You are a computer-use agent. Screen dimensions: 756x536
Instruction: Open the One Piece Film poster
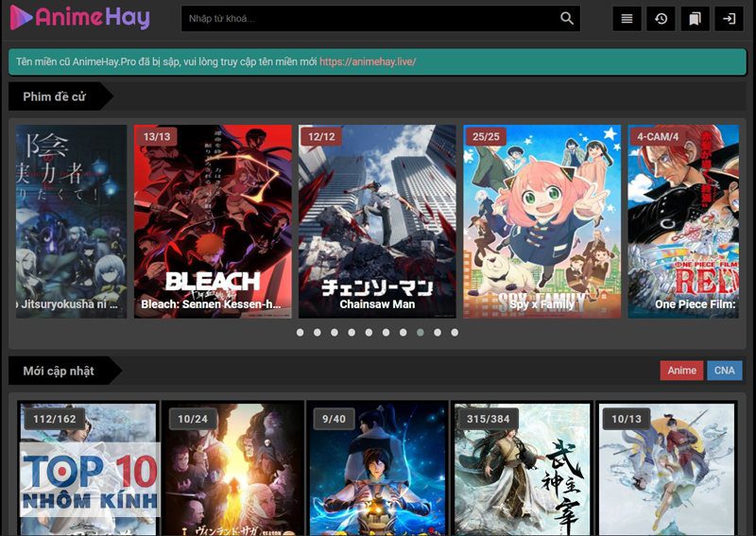(x=683, y=221)
